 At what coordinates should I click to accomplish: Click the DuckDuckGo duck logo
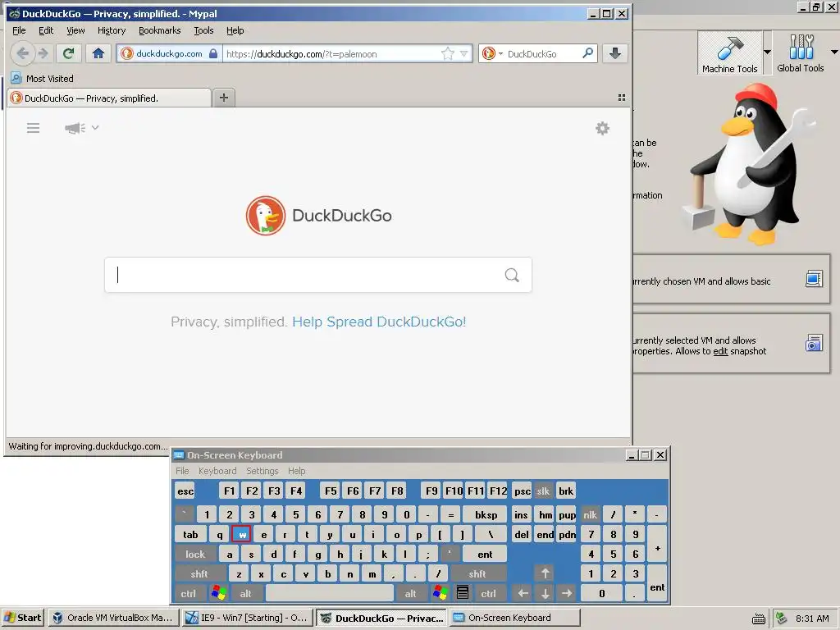[x=266, y=216]
